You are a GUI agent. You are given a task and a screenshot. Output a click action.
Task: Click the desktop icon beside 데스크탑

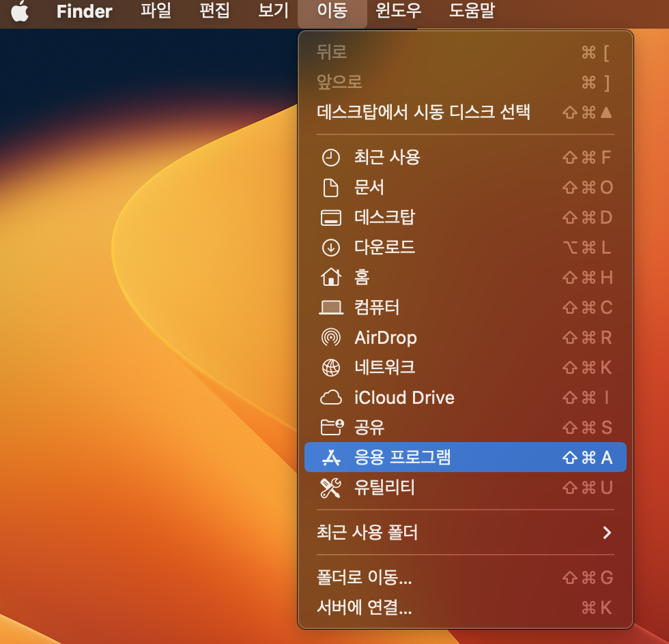click(332, 218)
